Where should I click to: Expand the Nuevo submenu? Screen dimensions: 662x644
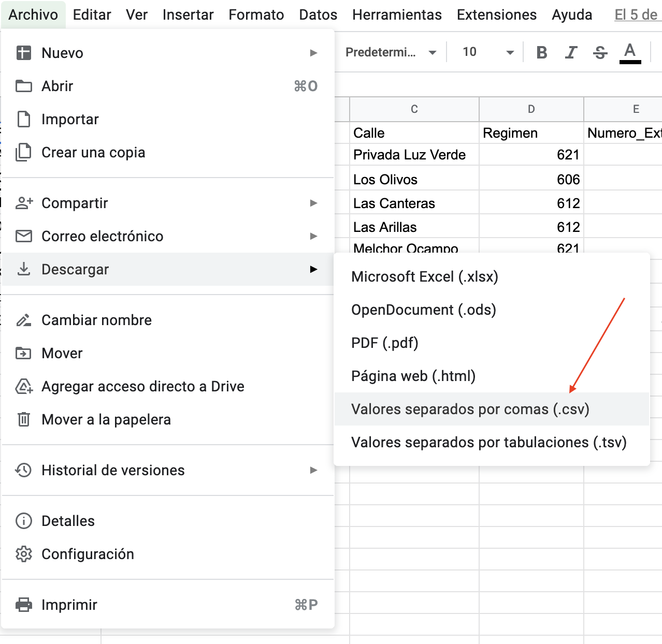pos(313,53)
